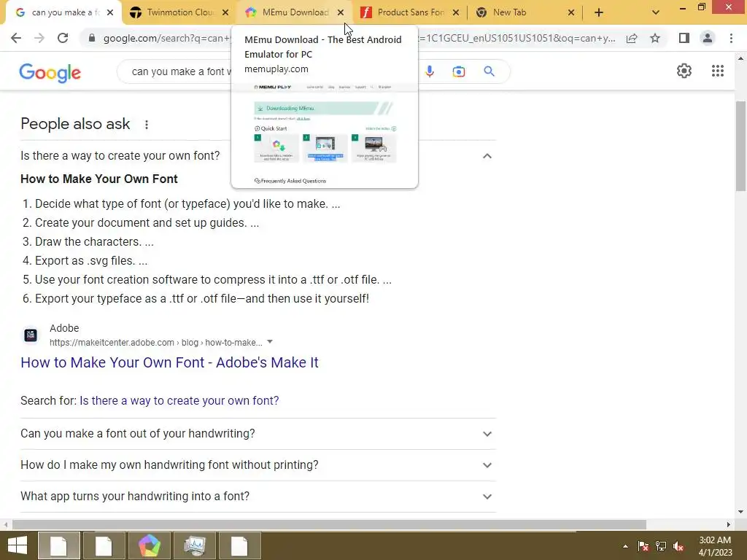The height and width of the screenshot is (560, 747).
Task: Click the vertical scrollbar down arrow
Action: click(740, 512)
